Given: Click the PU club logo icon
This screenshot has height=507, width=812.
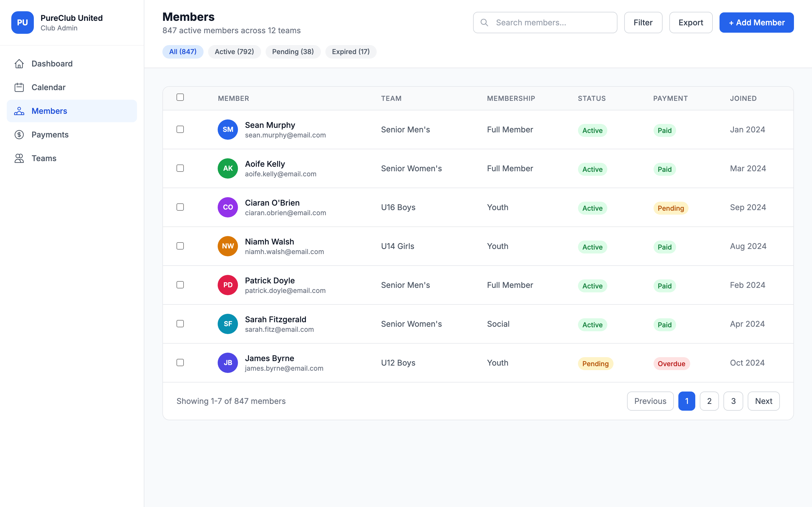Looking at the screenshot, I should 23,23.
